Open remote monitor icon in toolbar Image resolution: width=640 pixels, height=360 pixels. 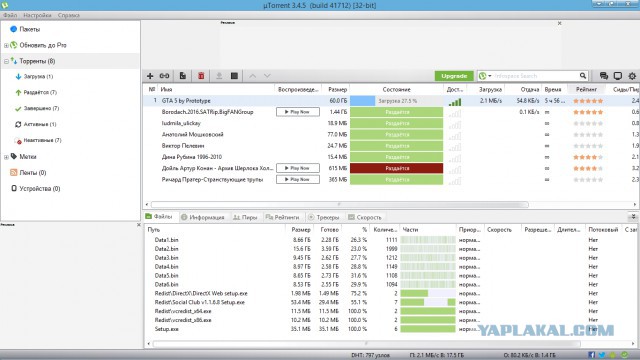618,76
